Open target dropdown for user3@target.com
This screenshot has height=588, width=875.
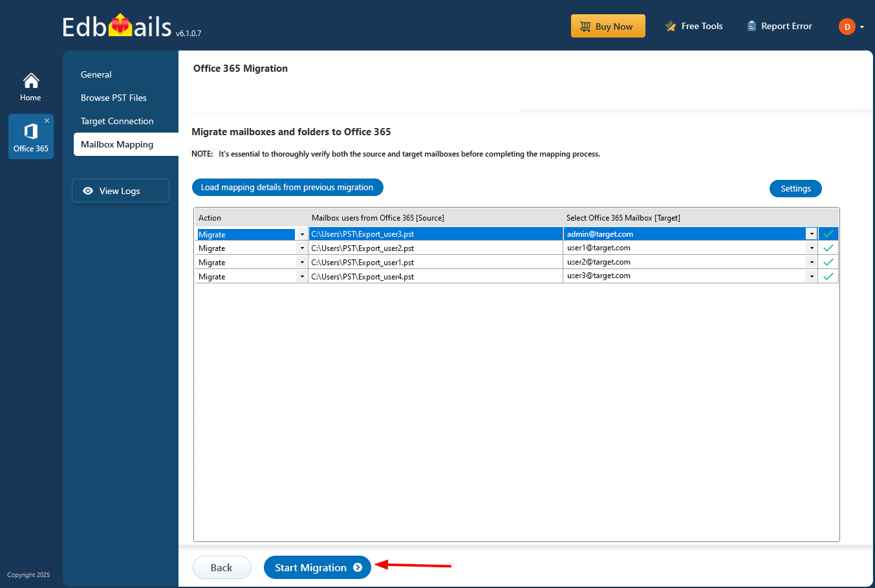tap(812, 276)
